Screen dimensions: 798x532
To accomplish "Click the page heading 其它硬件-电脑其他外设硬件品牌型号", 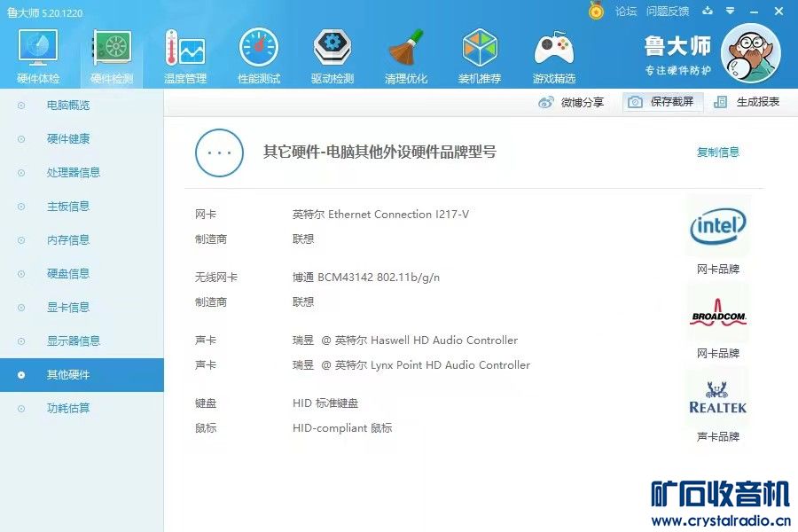I will (x=379, y=152).
